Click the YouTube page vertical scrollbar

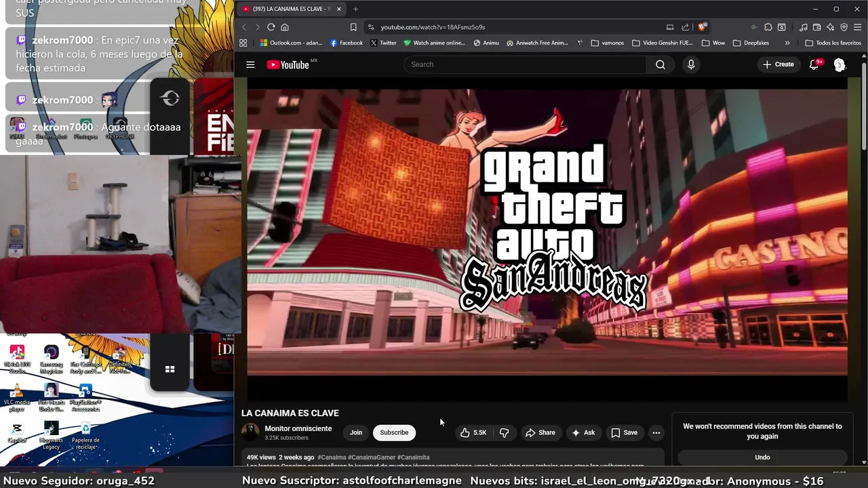click(x=864, y=105)
